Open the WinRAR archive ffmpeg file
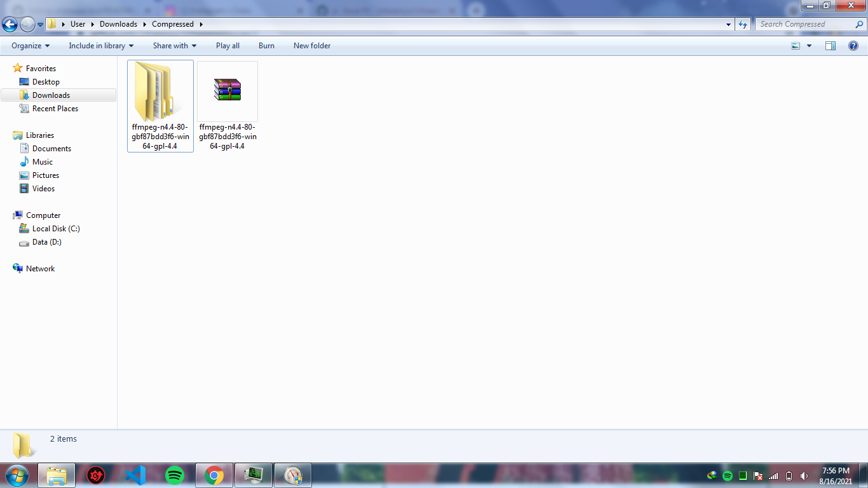This screenshot has width=868, height=488. (x=227, y=90)
